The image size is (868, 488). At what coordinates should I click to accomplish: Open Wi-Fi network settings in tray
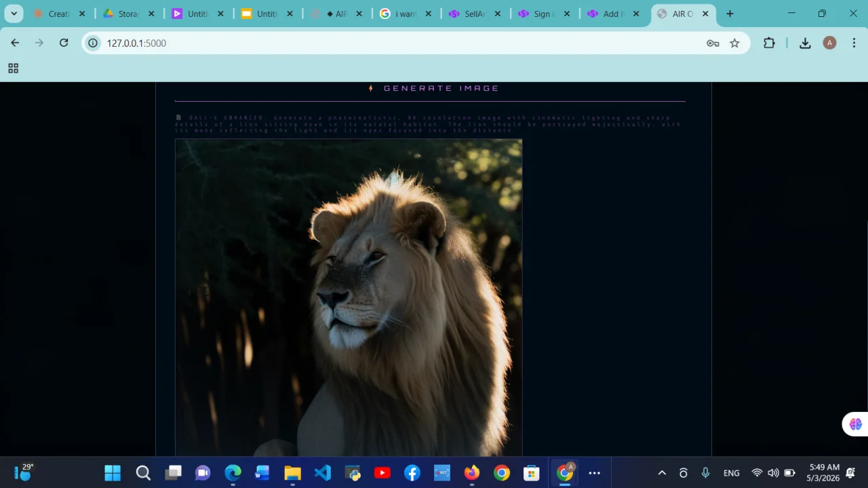(757, 473)
